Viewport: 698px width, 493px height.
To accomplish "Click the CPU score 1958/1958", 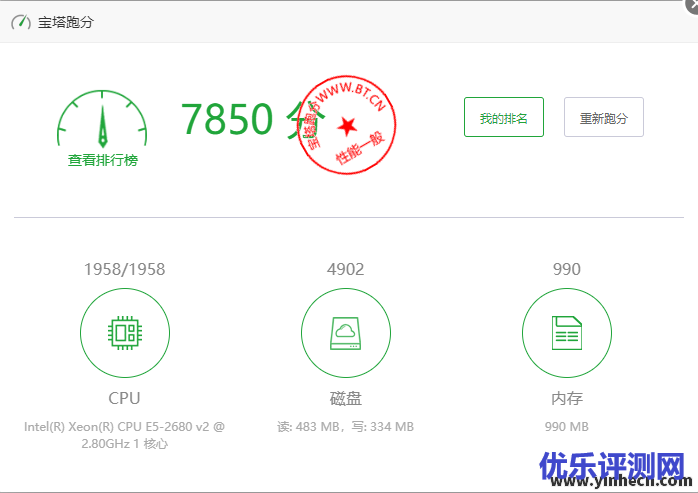I will 124,269.
